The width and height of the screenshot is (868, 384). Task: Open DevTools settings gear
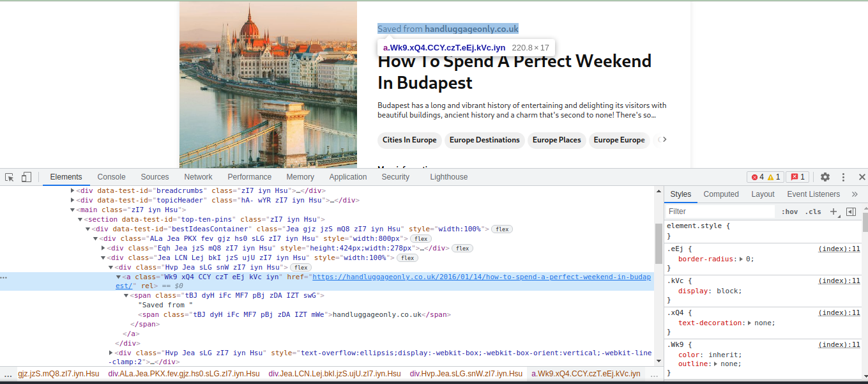tap(825, 177)
